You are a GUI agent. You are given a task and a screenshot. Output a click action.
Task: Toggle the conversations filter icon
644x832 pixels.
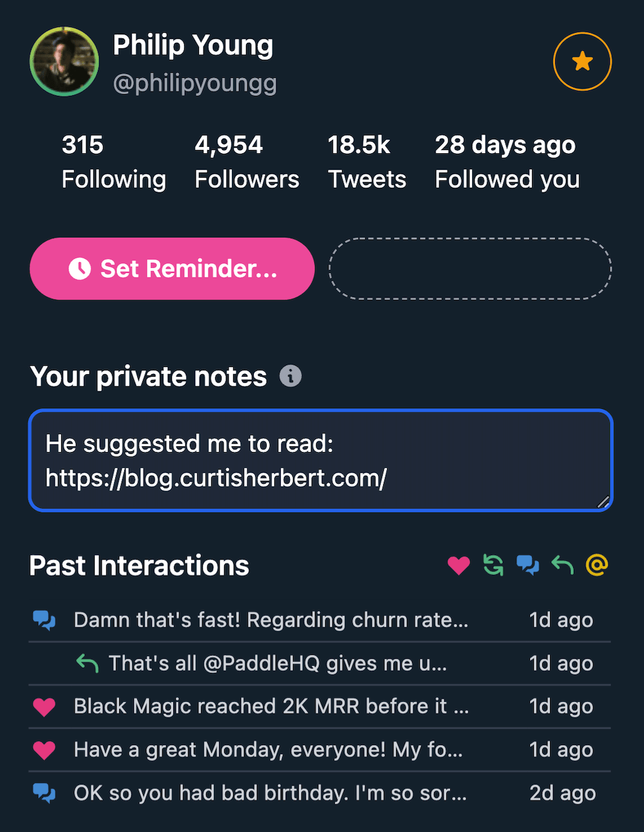(x=528, y=565)
